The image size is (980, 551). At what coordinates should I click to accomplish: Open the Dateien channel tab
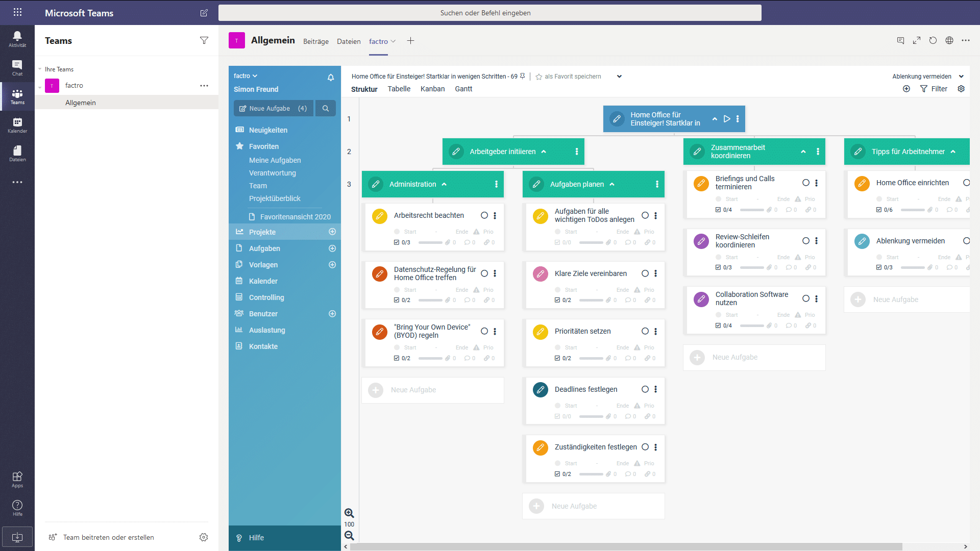[x=349, y=41]
